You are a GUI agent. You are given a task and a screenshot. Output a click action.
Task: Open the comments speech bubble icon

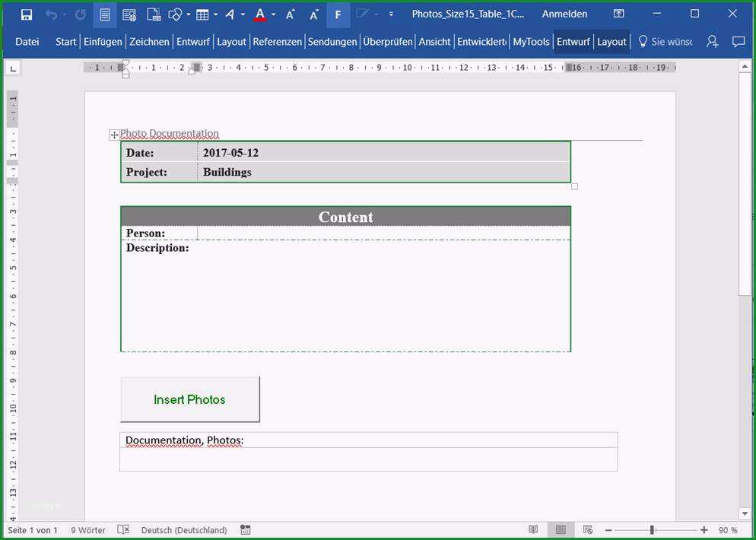pos(739,42)
